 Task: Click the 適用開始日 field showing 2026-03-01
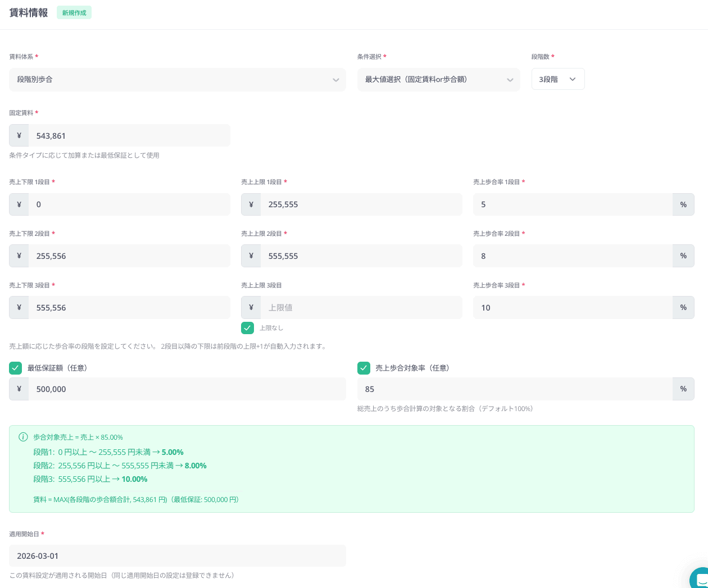coord(178,556)
